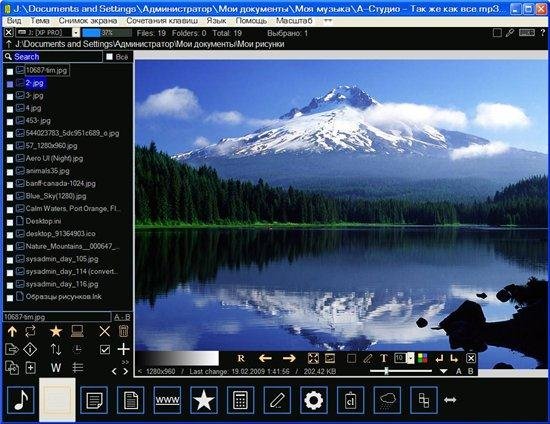
Task: Click the double-headed horizontal arrow in bottom bar
Action: (450, 400)
